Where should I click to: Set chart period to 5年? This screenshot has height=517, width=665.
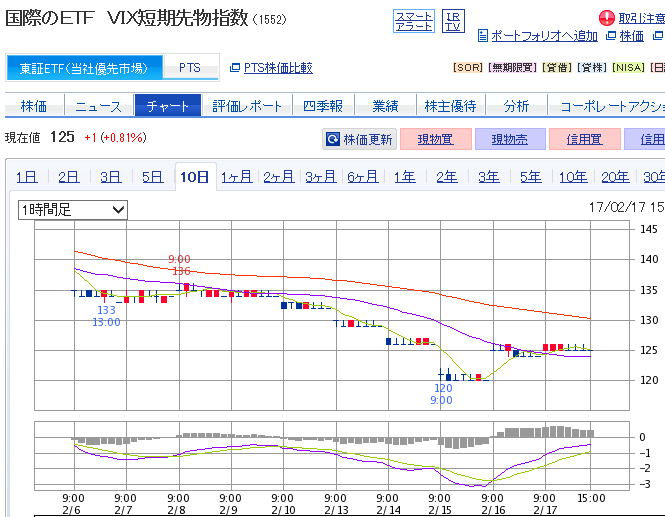(531, 177)
